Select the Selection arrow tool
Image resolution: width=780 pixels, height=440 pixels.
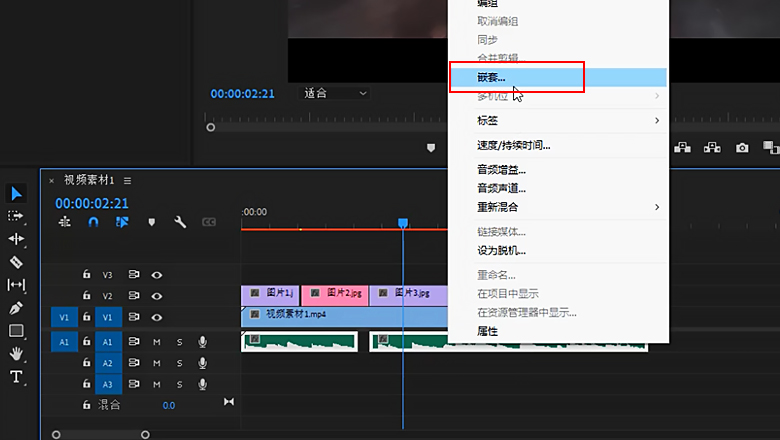[x=16, y=193]
